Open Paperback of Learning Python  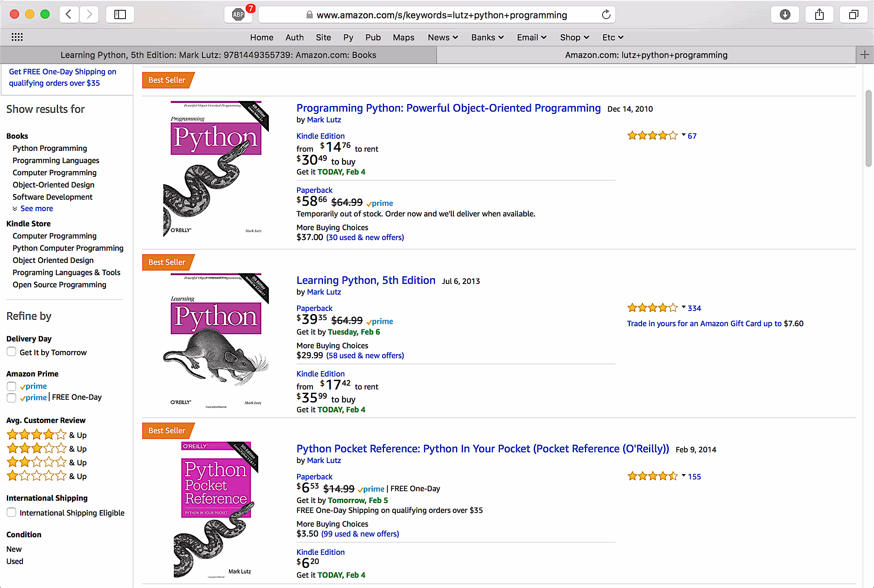(314, 308)
